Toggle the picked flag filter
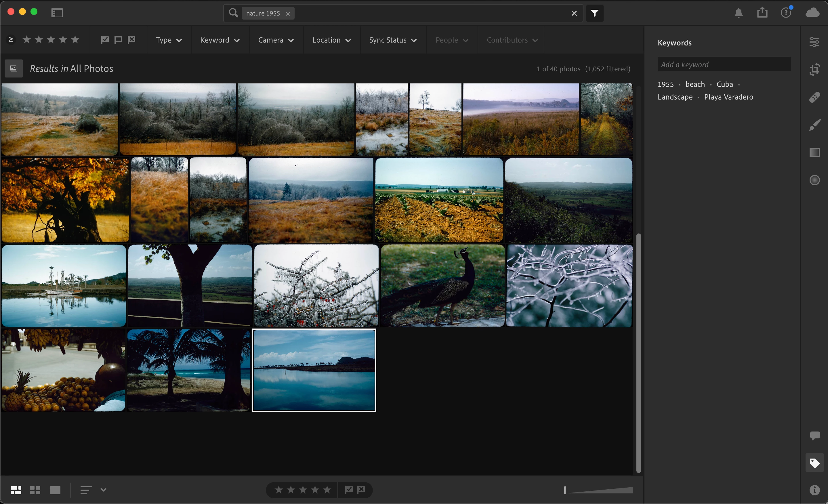 104,40
